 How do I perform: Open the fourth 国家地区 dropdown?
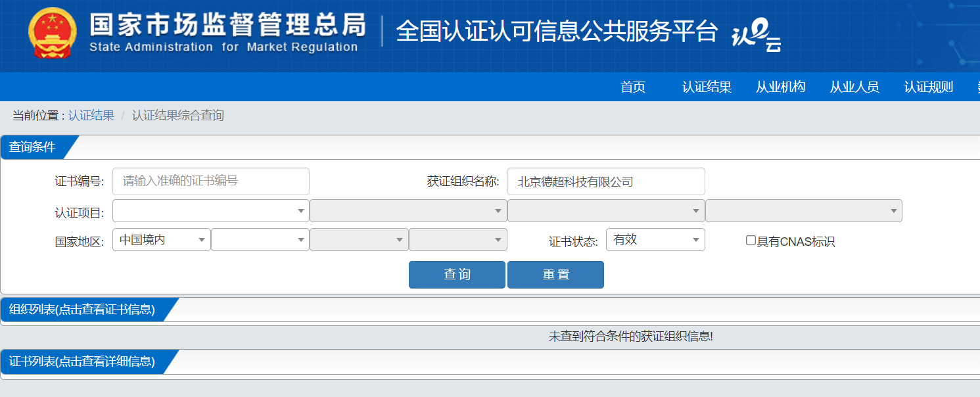click(x=458, y=240)
